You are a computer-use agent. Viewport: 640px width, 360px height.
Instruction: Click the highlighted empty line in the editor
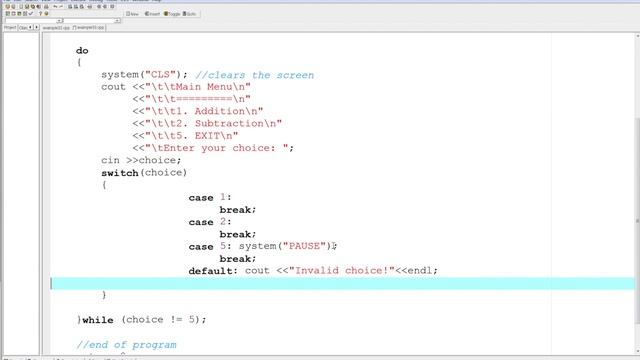[343, 283]
